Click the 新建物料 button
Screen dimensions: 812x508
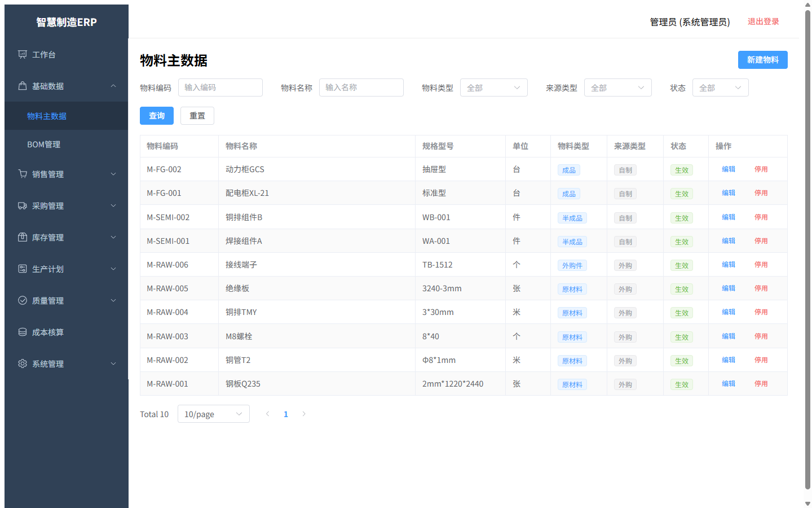(x=763, y=60)
